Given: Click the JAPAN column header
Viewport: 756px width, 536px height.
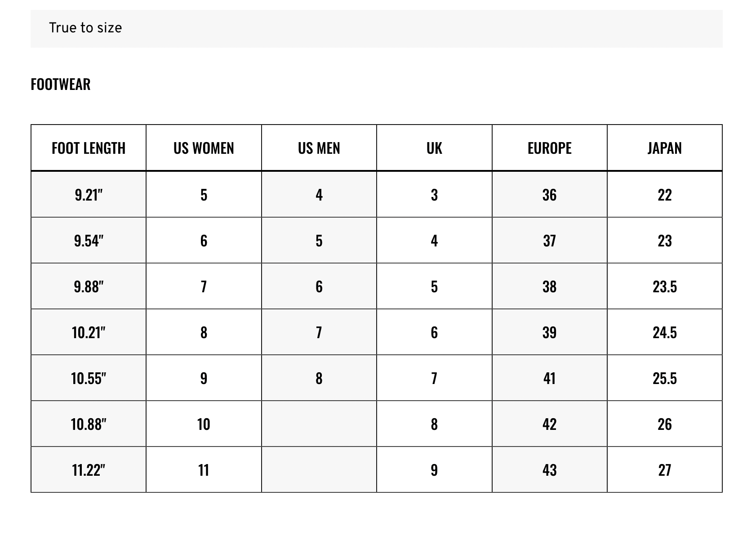Looking at the screenshot, I should (x=665, y=148).
